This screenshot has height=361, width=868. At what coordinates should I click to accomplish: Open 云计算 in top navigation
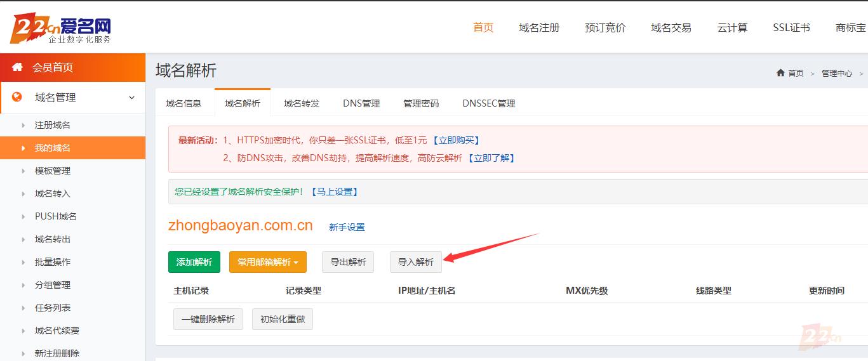tap(732, 28)
